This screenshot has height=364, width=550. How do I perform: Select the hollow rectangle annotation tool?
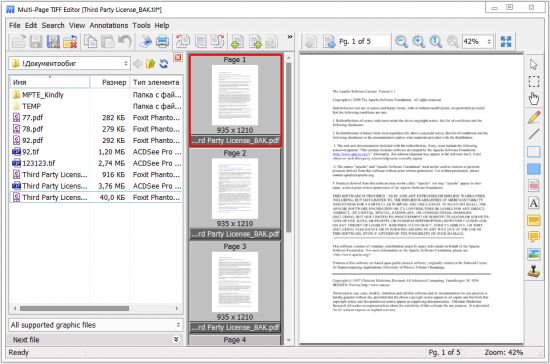pyautogui.click(x=534, y=151)
